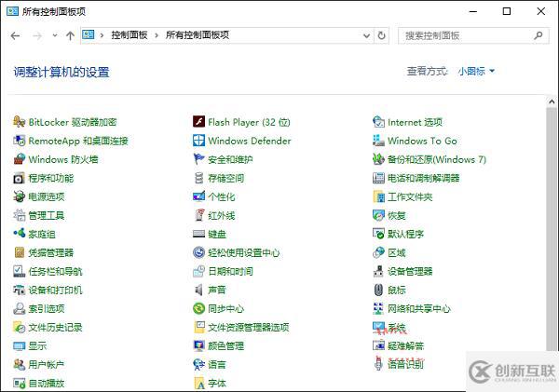Open the Windows To Go icon
559x392 pixels.
click(378, 141)
